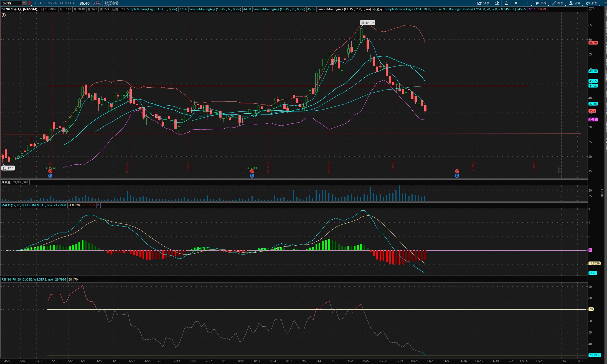
Task: Type in the DKNG symbol input field
Action: tap(11, 3)
